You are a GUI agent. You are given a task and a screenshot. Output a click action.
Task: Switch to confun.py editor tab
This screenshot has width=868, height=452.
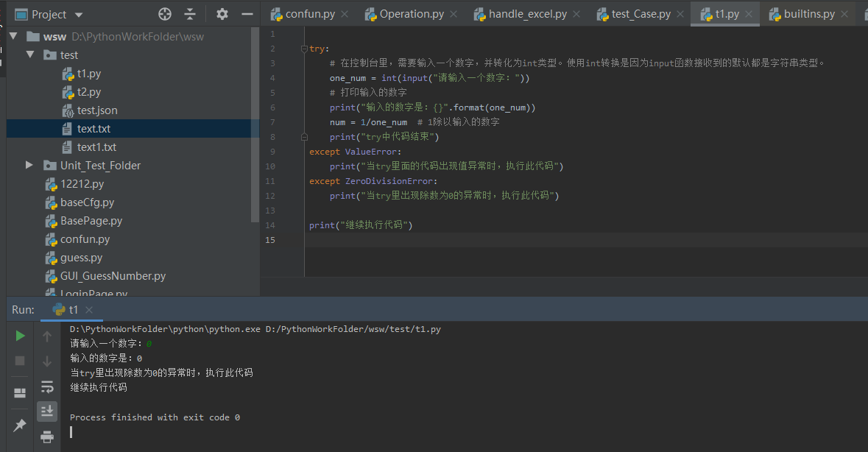coord(310,15)
